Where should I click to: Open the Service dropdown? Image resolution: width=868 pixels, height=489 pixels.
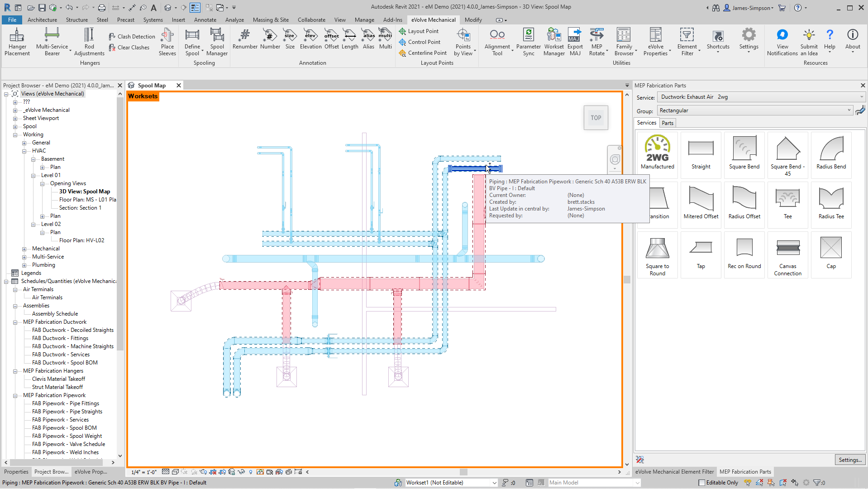tap(762, 97)
